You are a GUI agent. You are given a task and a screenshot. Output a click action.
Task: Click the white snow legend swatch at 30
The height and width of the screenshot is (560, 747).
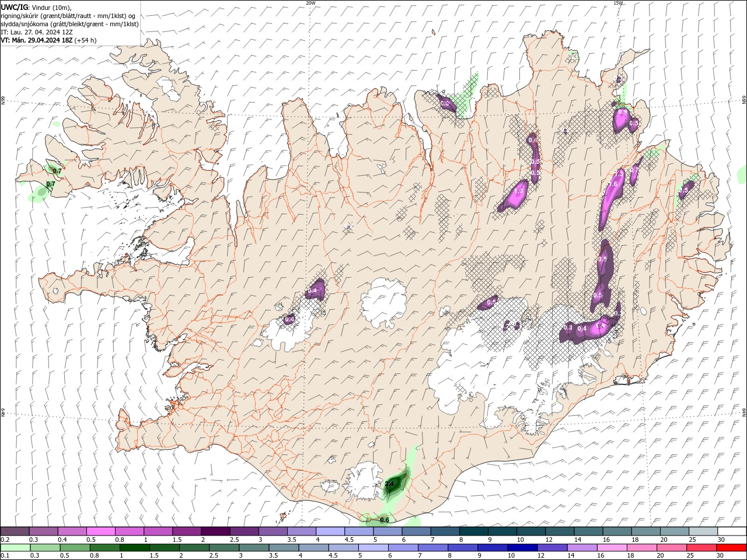[732, 531]
